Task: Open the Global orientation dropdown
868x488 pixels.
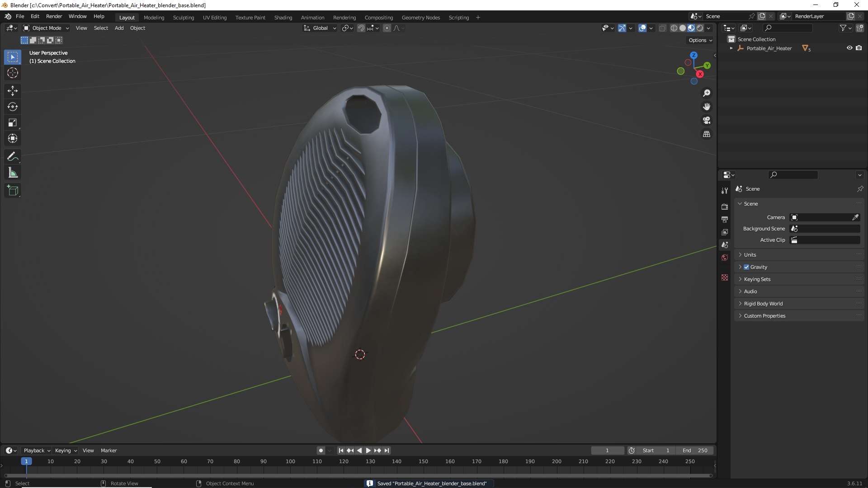Action: click(320, 28)
